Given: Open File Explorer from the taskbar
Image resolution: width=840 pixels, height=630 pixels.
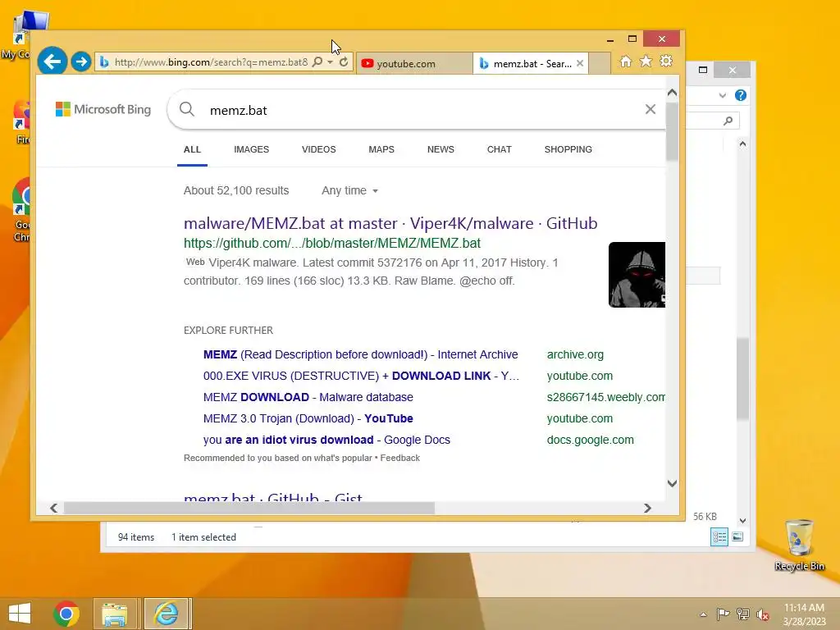Looking at the screenshot, I should coord(115,614).
